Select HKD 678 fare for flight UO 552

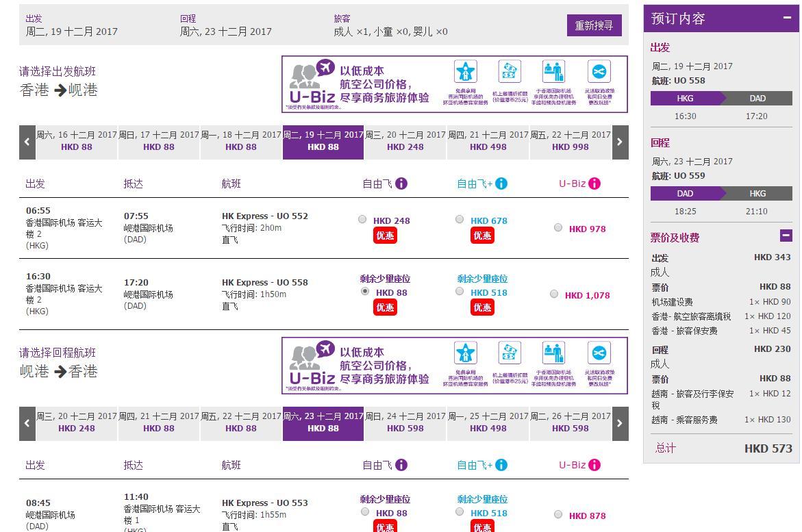(x=460, y=220)
